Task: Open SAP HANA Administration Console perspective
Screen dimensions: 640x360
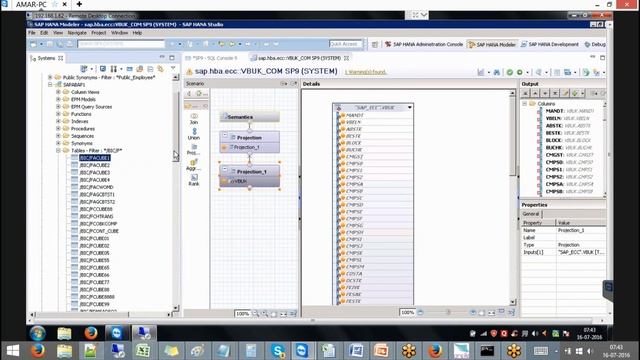Action: 424,44
